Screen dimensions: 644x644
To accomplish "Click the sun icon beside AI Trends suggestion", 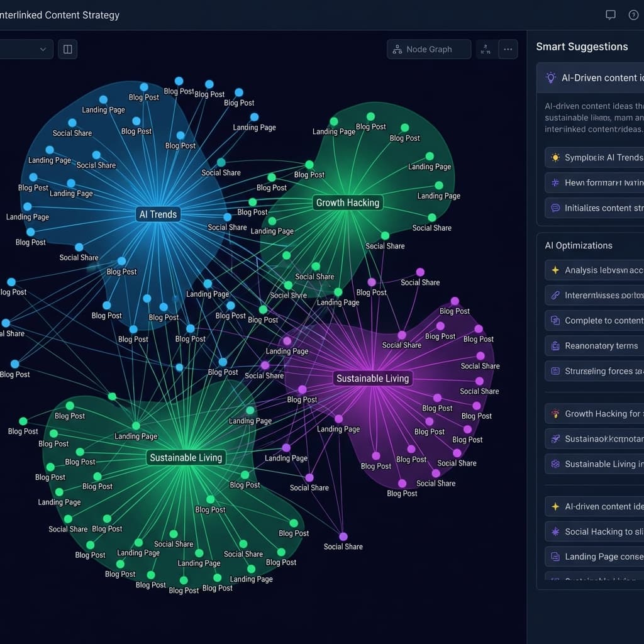I will click(555, 158).
